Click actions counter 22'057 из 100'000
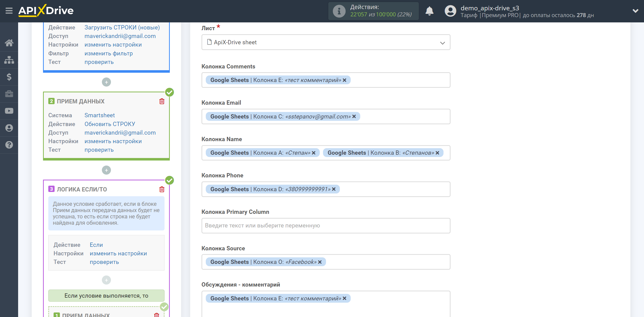Screen dimensions: 644x317 click(x=381, y=15)
